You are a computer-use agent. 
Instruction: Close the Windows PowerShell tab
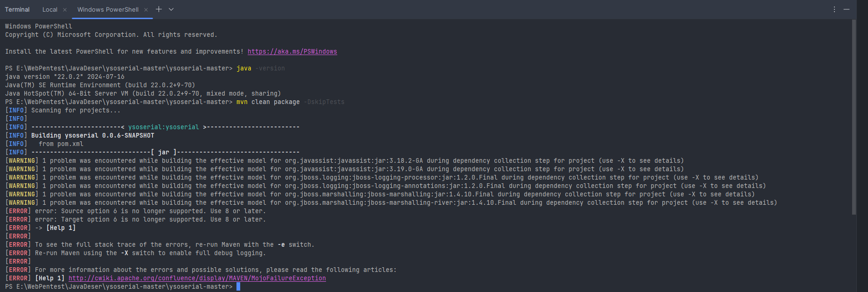146,10
